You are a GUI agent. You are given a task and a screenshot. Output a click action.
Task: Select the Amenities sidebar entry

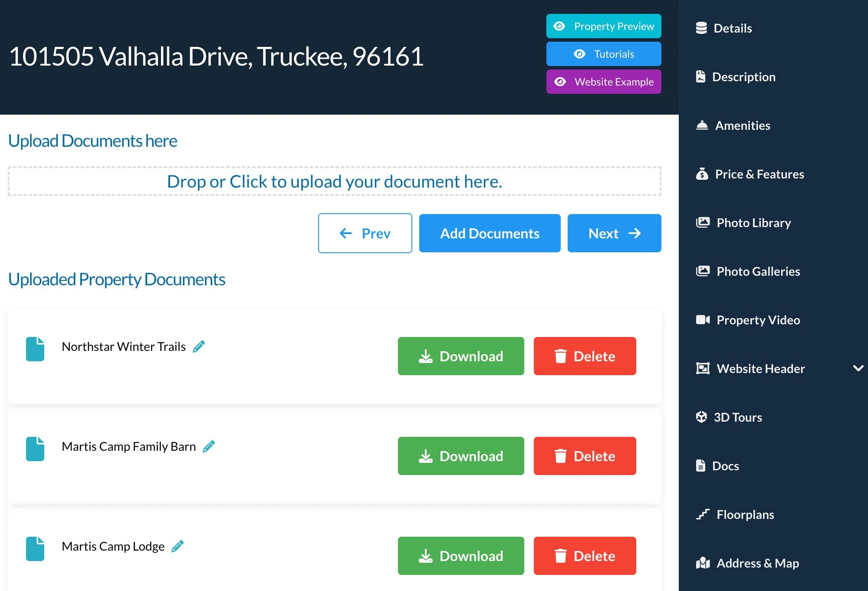tap(742, 125)
